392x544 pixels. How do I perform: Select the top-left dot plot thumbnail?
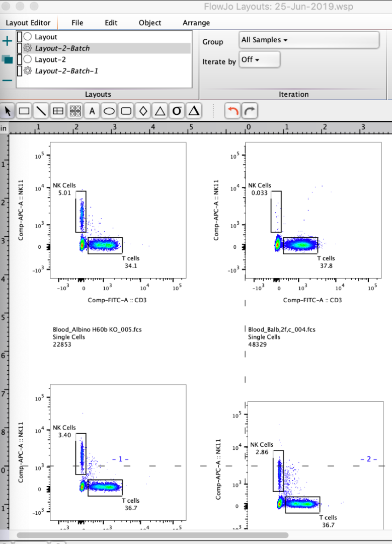tap(118, 210)
